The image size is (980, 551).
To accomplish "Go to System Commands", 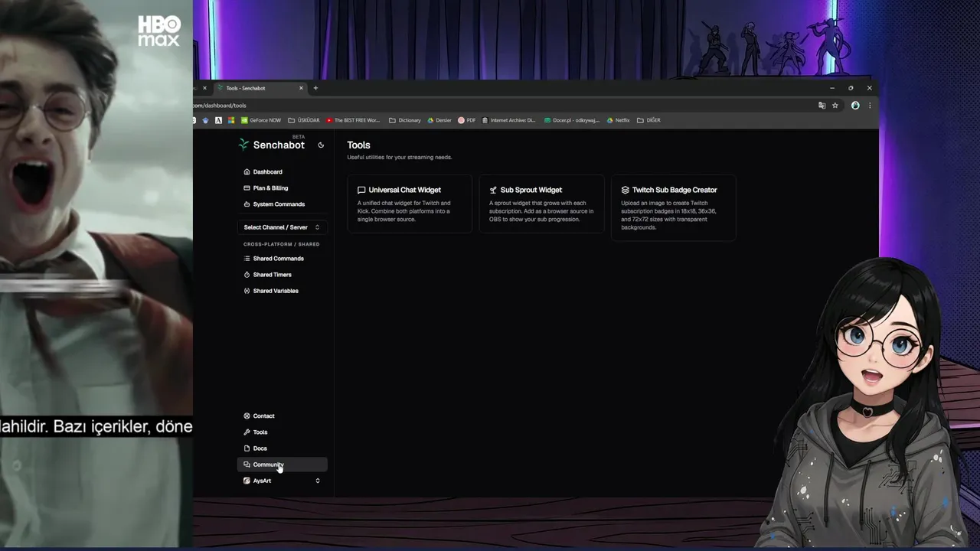I will coord(282,204).
